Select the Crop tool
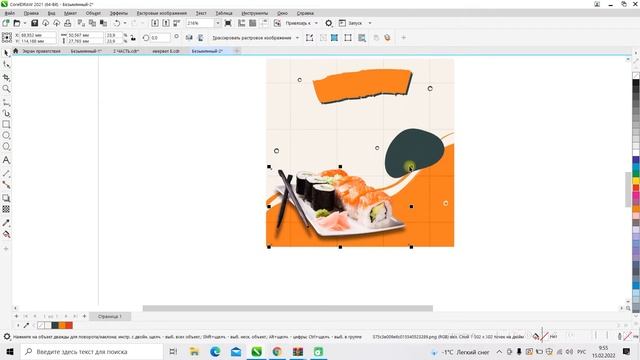Viewport: 640px width, 360px height. (6, 77)
